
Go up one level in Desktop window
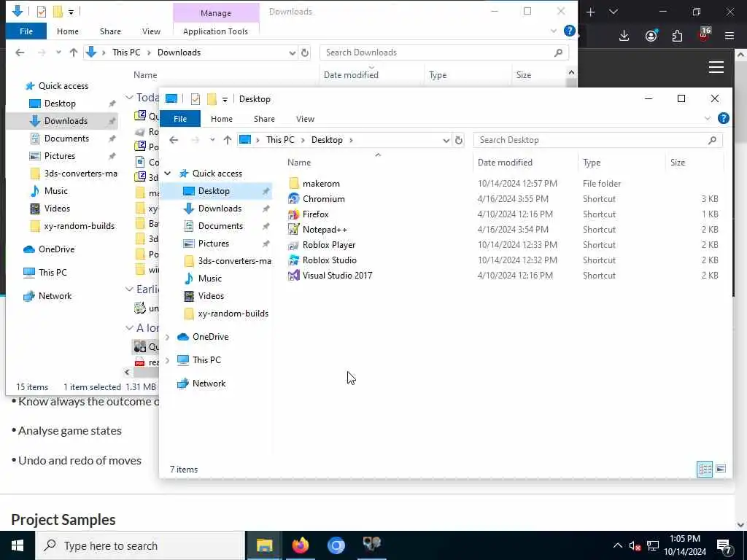[x=228, y=140]
